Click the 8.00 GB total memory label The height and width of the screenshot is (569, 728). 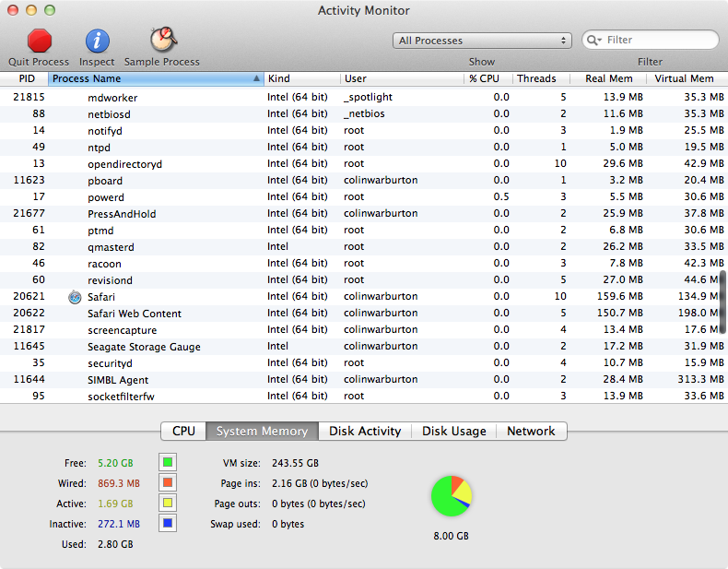[x=452, y=536]
